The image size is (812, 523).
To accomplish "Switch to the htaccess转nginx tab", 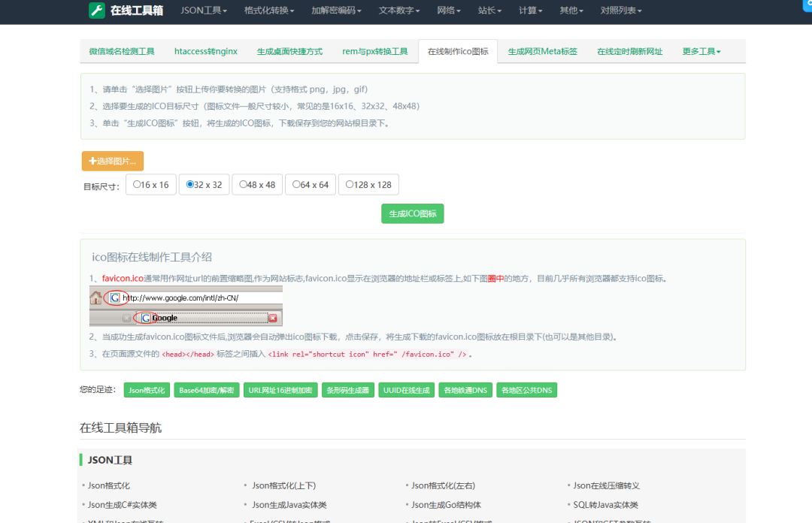I will [205, 51].
